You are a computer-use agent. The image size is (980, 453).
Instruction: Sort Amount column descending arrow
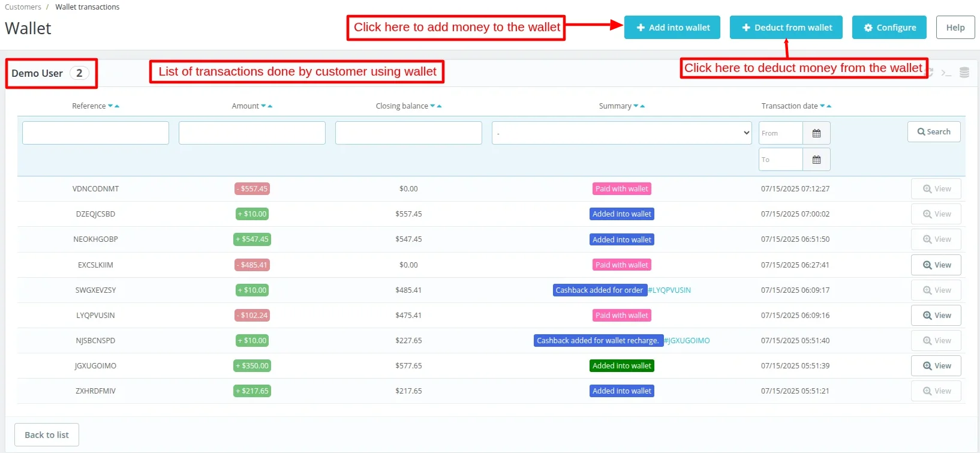pyautogui.click(x=263, y=106)
